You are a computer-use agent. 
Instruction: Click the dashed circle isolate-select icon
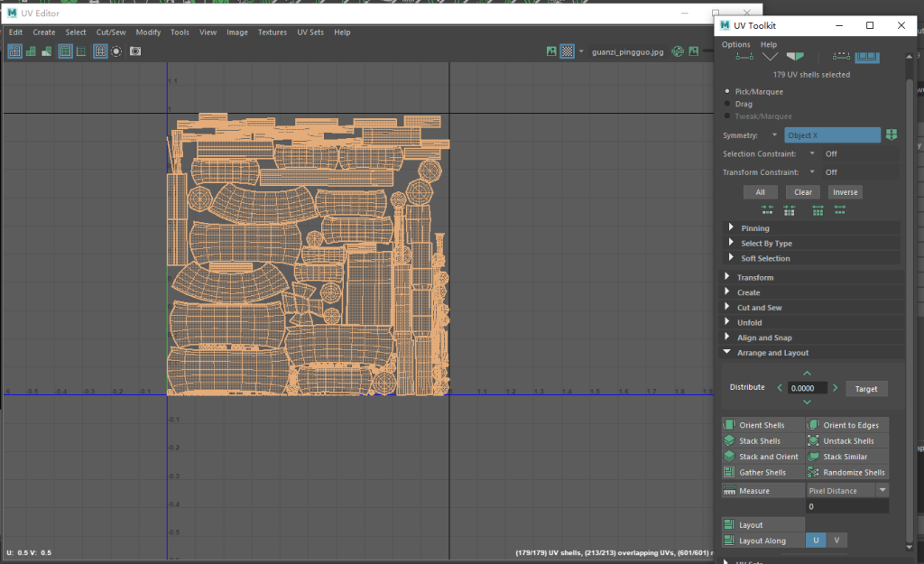pyautogui.click(x=116, y=51)
